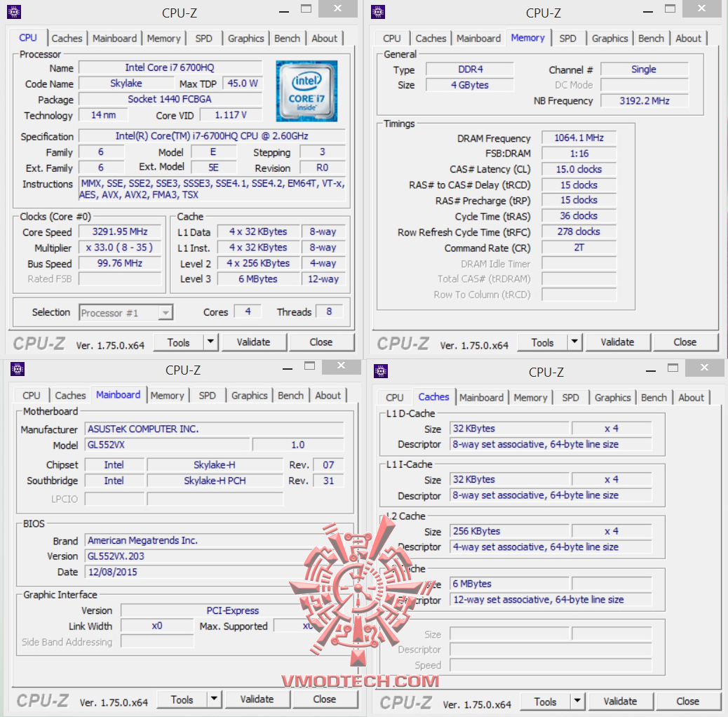Open Memory tab in Mainboard window

tap(167, 396)
